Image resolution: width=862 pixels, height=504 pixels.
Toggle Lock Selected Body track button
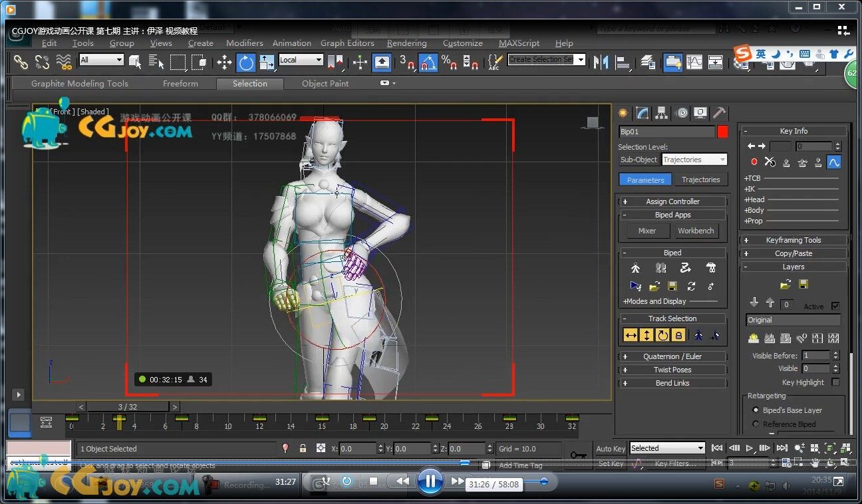pyautogui.click(x=678, y=336)
